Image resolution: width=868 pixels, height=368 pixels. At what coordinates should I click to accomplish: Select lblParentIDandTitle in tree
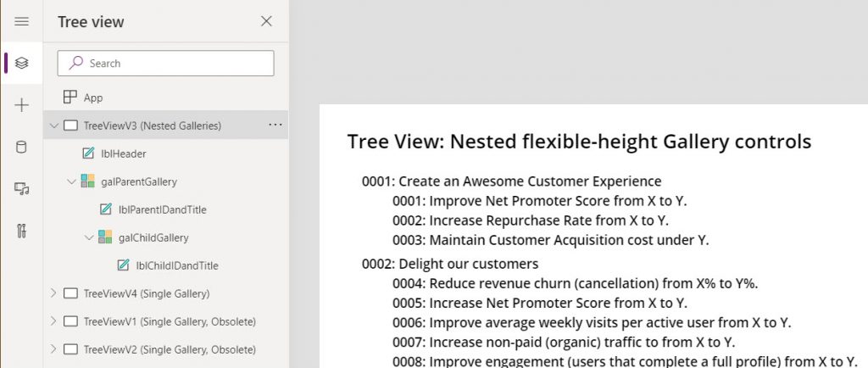[x=162, y=209]
